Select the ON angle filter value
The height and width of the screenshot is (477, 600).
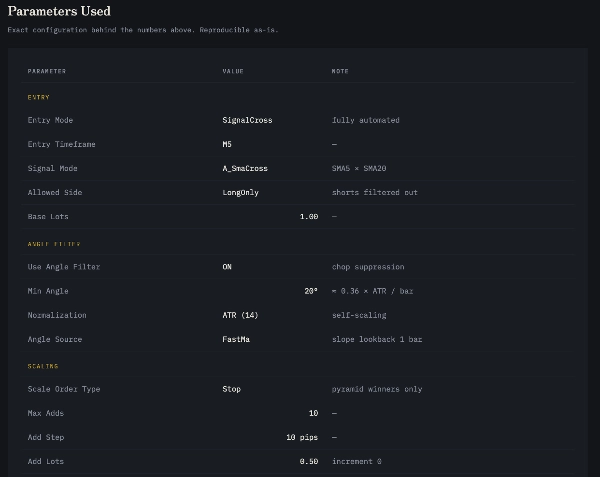tap(227, 267)
